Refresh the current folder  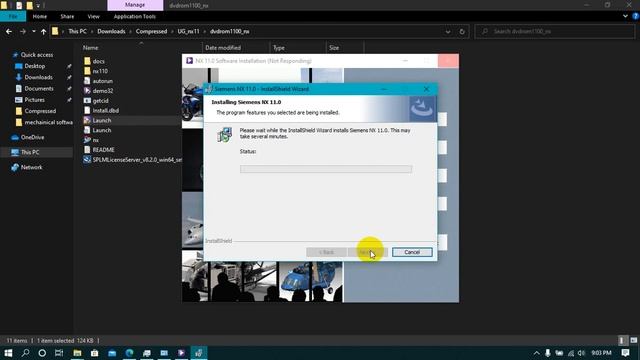[462, 31]
